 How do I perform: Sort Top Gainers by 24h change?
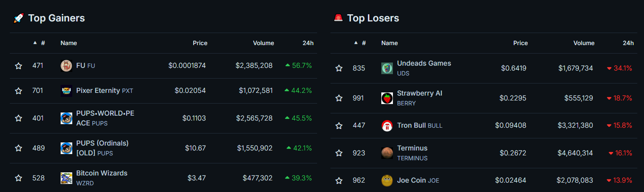click(x=308, y=43)
